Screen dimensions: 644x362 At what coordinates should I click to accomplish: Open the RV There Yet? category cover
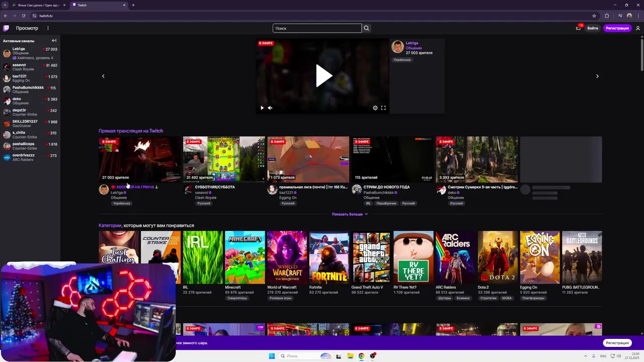tap(413, 257)
